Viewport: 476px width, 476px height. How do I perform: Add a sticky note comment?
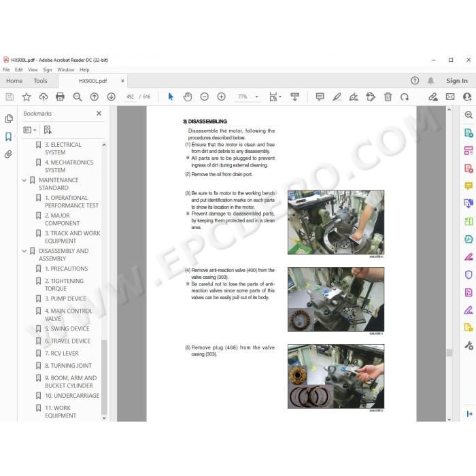click(320, 97)
